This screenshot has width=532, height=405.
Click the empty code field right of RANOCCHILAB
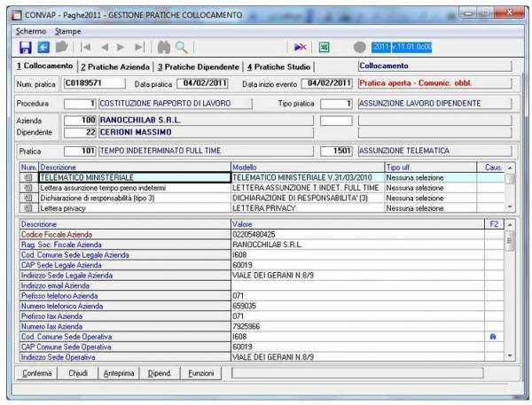(x=336, y=121)
